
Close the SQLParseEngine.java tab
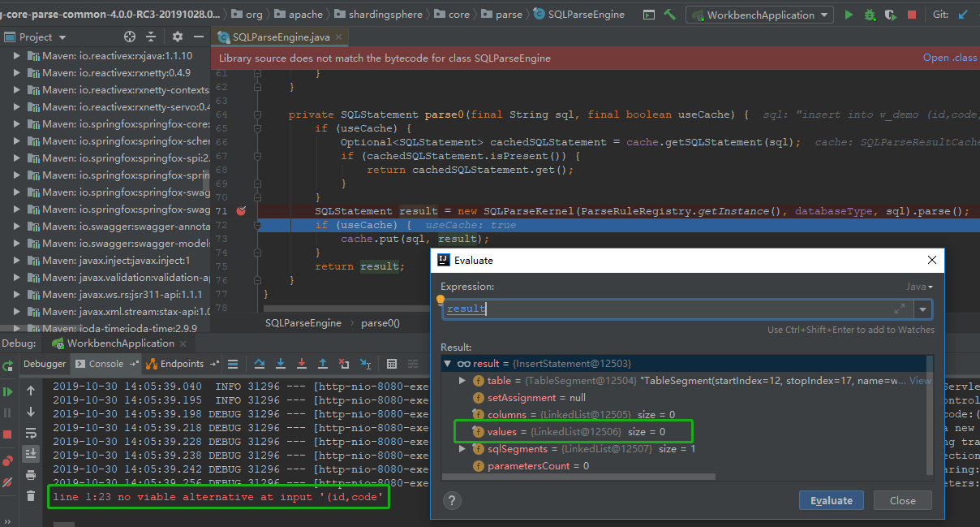pyautogui.click(x=339, y=37)
